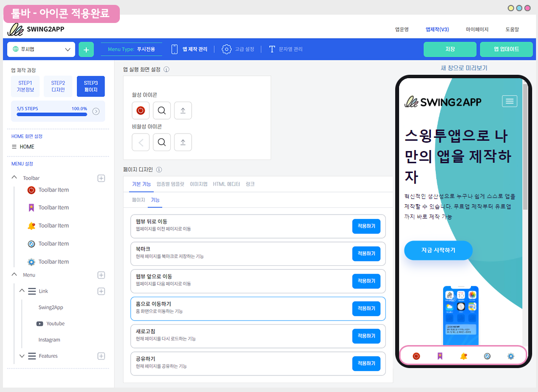This screenshot has height=392, width=538.
Task: Expand the Features menu group
Action: (22, 356)
